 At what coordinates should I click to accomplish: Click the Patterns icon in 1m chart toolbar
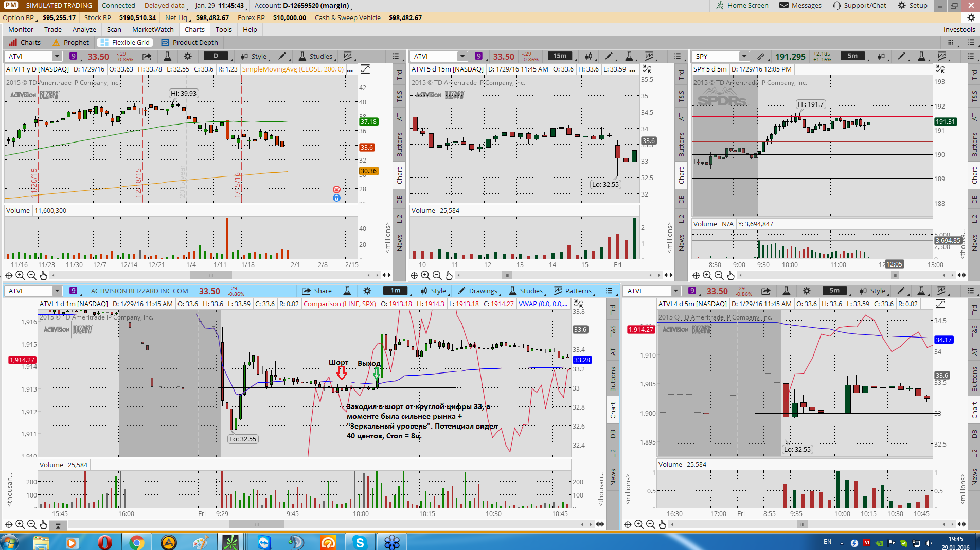(573, 291)
